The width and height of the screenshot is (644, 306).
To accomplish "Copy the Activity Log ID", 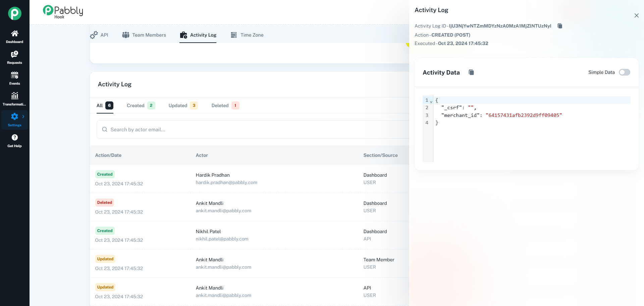I will (560, 26).
